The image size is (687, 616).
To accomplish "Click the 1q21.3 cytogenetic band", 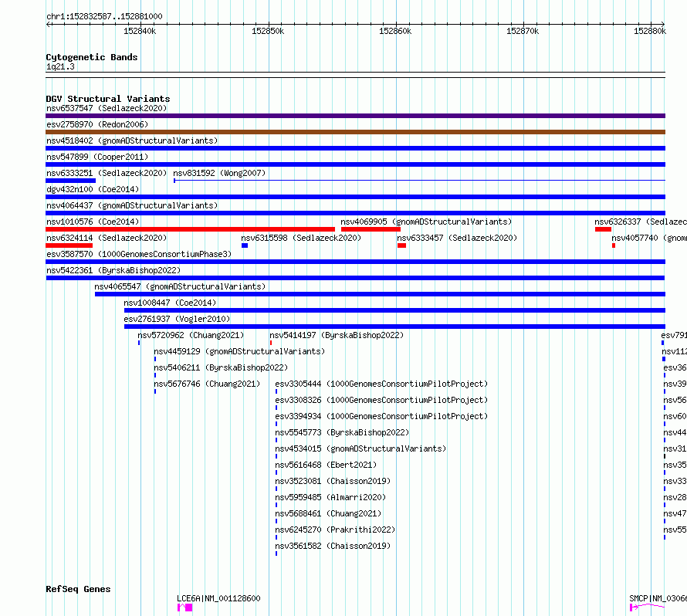I will click(355, 75).
